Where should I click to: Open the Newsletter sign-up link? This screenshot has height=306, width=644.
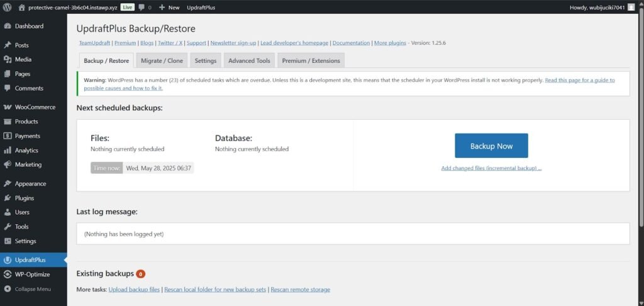pyautogui.click(x=233, y=43)
